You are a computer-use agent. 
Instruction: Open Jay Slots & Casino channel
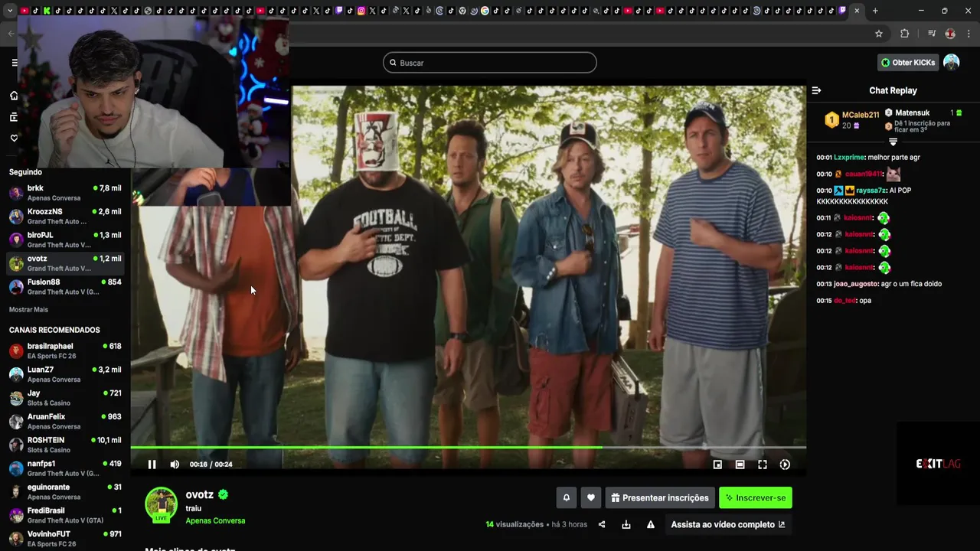65,398
